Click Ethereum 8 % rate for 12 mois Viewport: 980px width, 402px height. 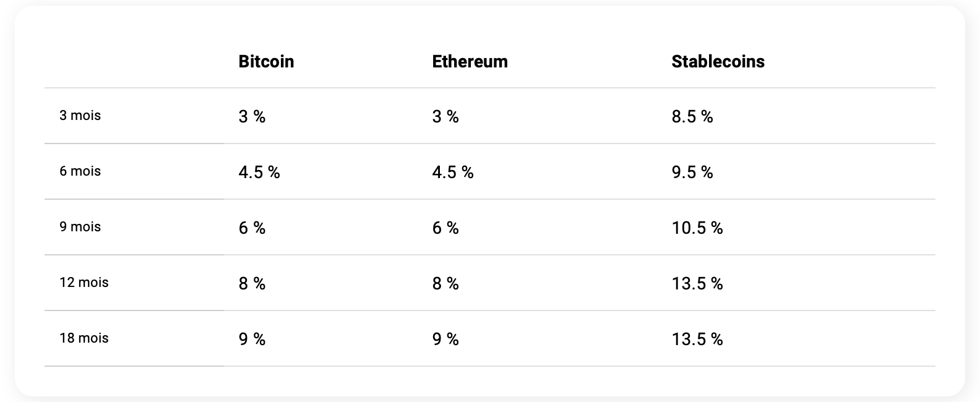[x=445, y=283]
